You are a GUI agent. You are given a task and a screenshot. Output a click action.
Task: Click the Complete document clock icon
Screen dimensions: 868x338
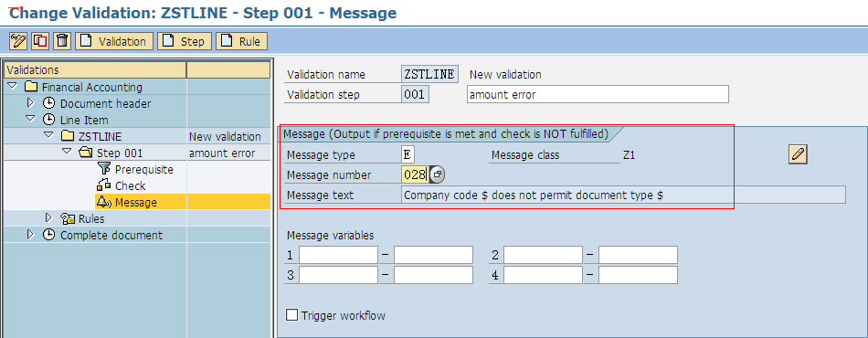[x=48, y=235]
